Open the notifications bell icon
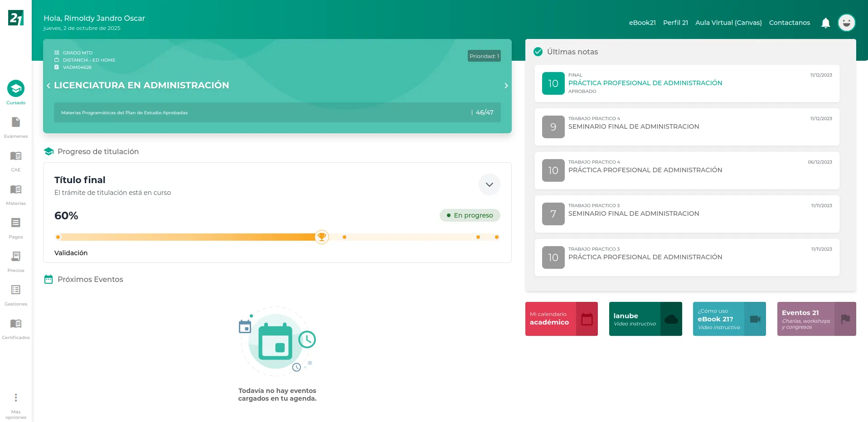This screenshot has height=422, width=868. 825,23
